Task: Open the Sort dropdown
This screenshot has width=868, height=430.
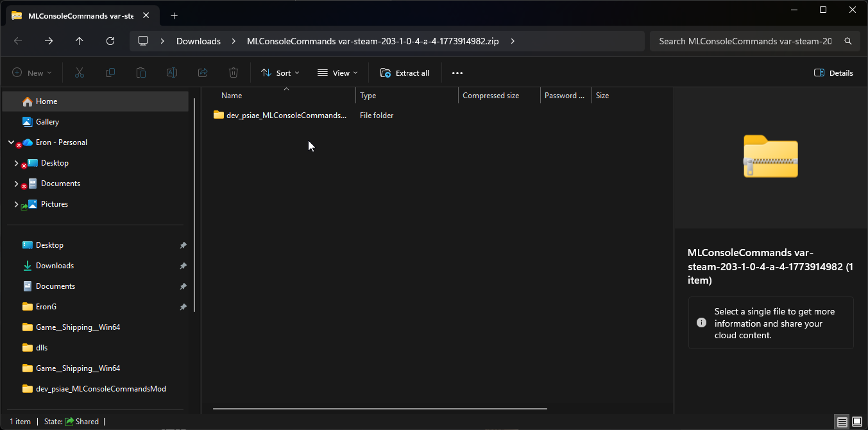Action: coord(280,73)
